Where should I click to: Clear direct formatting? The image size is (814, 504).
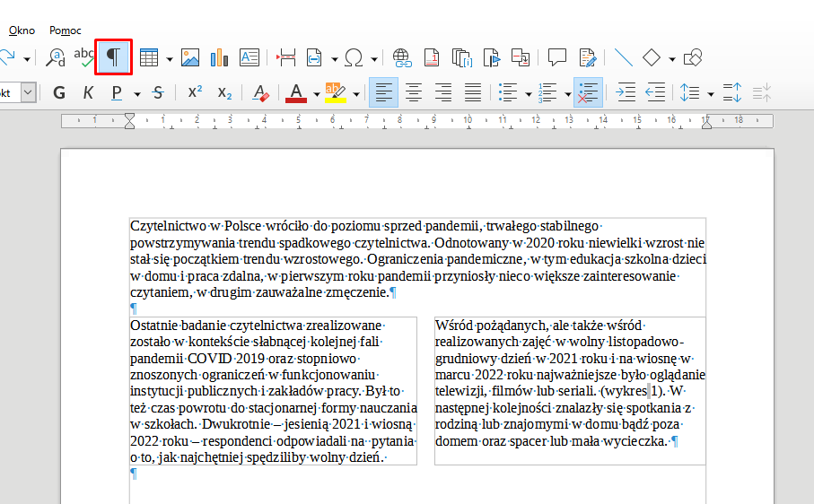(x=260, y=92)
